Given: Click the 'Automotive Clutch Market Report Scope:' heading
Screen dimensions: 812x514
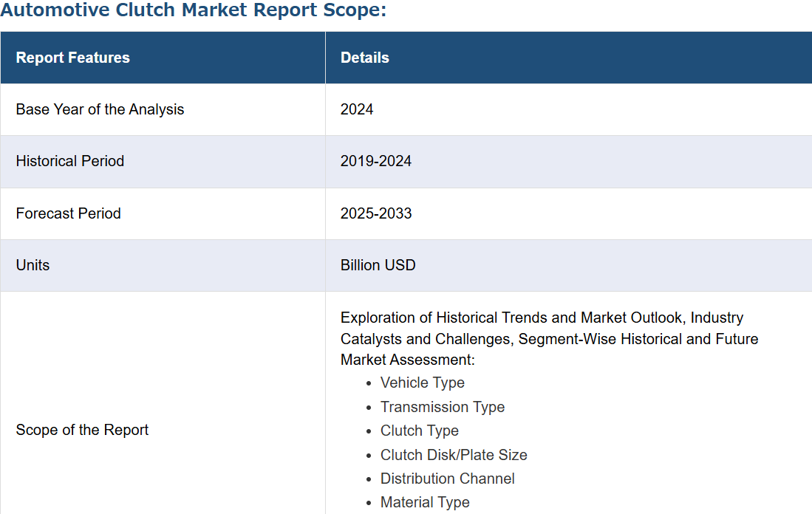Looking at the screenshot, I should [193, 10].
